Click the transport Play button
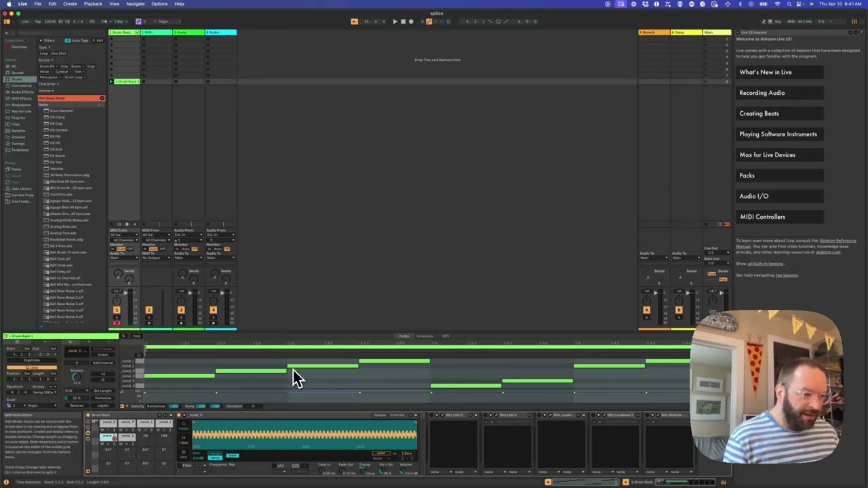 point(395,22)
